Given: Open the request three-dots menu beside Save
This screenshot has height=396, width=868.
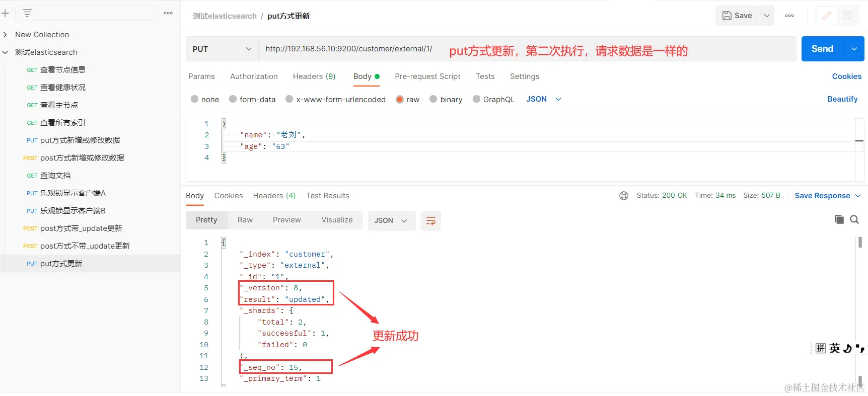Looking at the screenshot, I should 789,16.
